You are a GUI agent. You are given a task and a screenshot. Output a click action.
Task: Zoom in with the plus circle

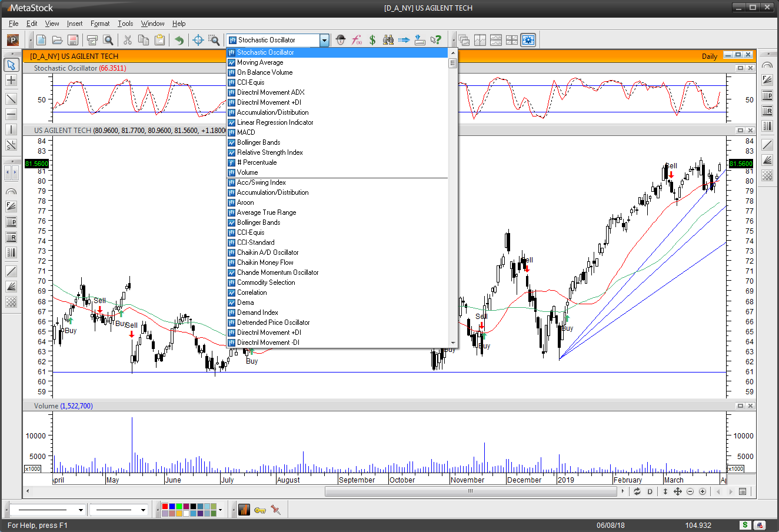pos(703,491)
